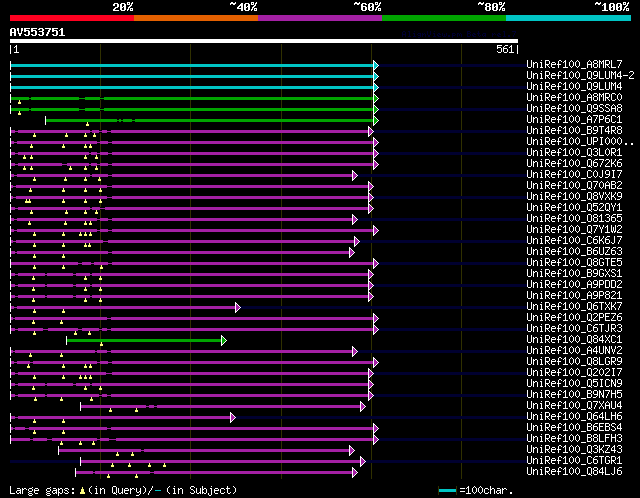Image resolution: width=640 pixels, height=498 pixels.
Task: Open hit UniRef100_Q9SSA8
Action: (574, 108)
